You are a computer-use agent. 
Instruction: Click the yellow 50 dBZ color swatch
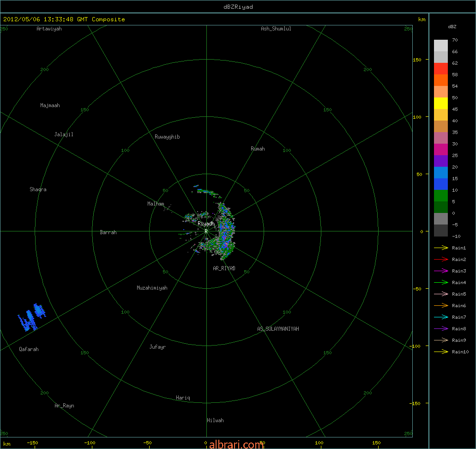click(x=441, y=103)
